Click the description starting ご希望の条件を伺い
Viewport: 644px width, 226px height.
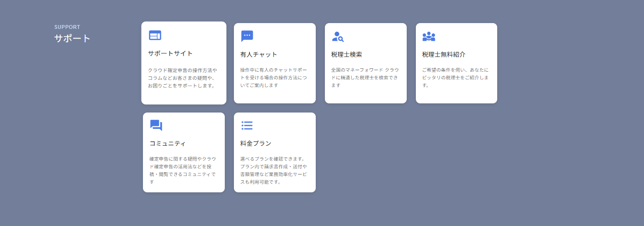click(x=455, y=77)
